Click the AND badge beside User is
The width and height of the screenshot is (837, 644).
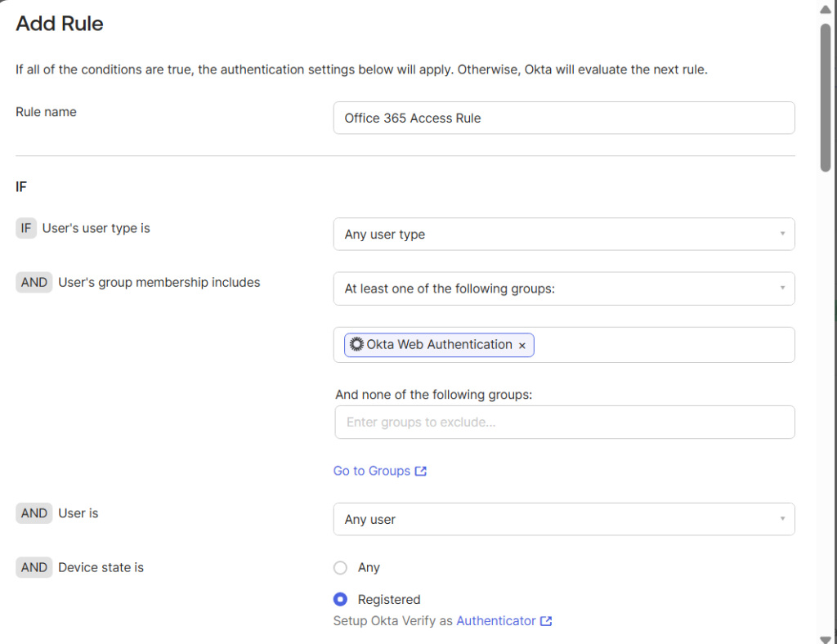pyautogui.click(x=34, y=513)
